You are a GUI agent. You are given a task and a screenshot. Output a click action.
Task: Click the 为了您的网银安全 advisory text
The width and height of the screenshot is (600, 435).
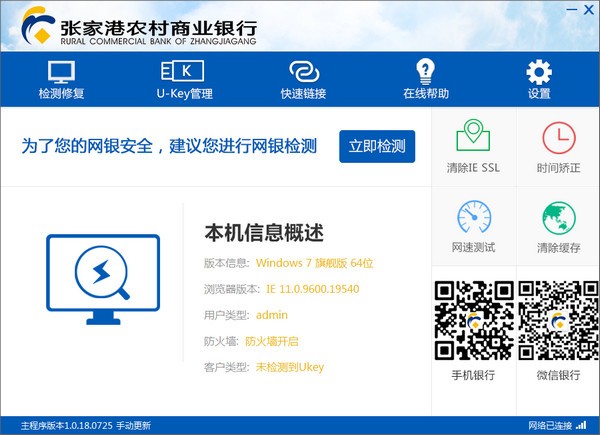[169, 146]
